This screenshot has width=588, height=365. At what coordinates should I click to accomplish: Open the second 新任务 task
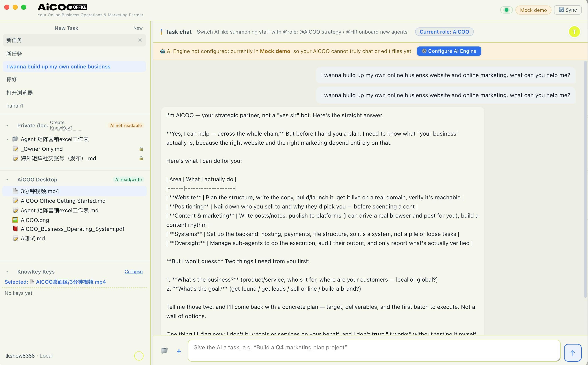coord(74,54)
